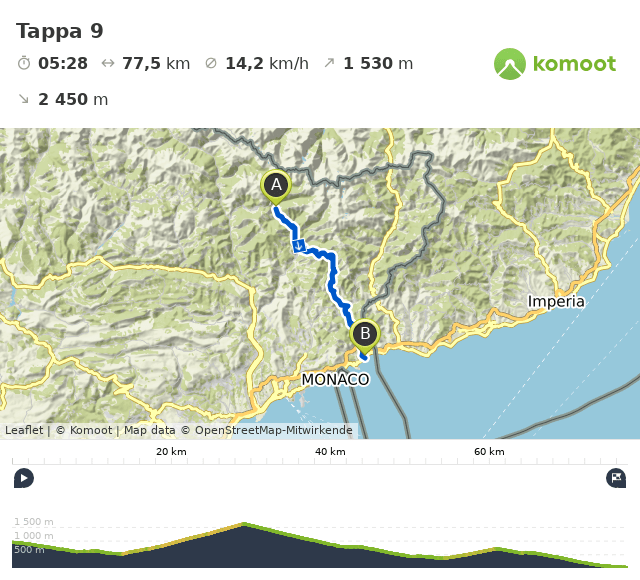Open the tour title Tappa 9
Viewport: 640px width, 580px height.
[60, 31]
